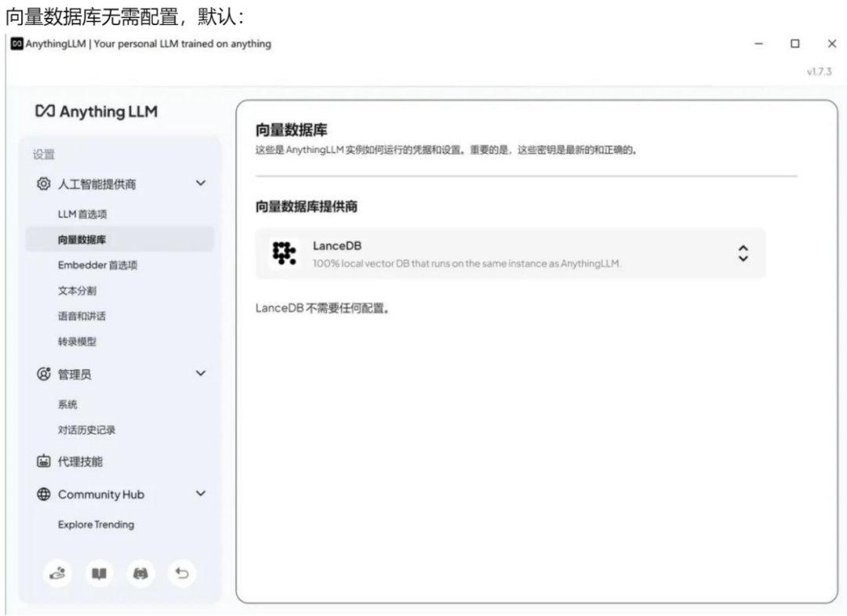Select 向量数据库 in the sidebar
The image size is (847, 616).
(x=120, y=239)
